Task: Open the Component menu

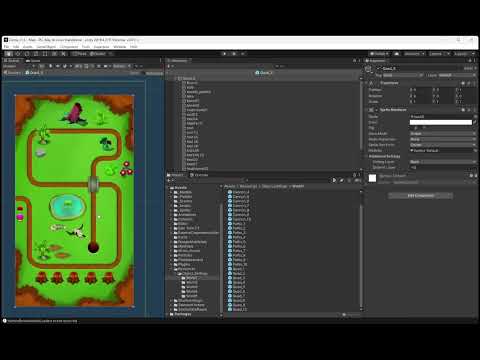Action: tap(69, 47)
